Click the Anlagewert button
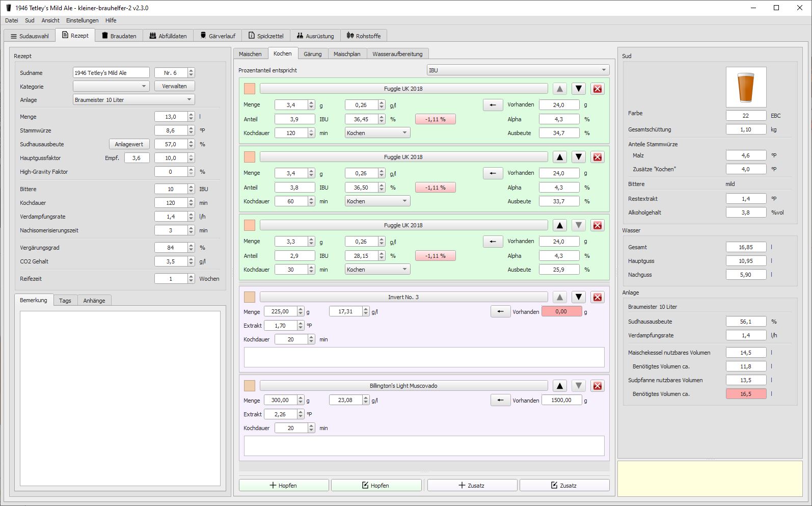Viewport: 812px width, 506px height. (129, 144)
